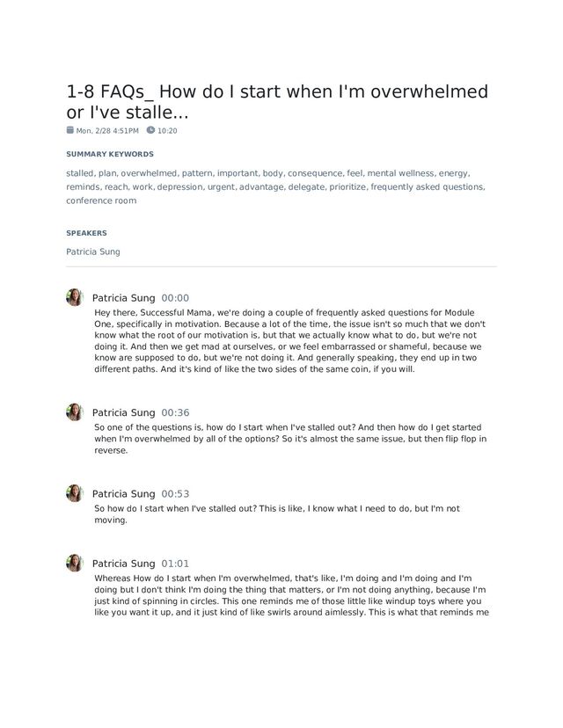Jump to timestamp 00:00
Screen dimensions: 563x728
point(175,298)
